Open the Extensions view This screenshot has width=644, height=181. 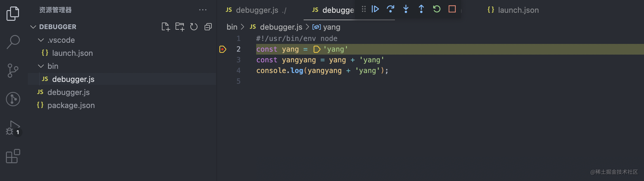click(13, 156)
